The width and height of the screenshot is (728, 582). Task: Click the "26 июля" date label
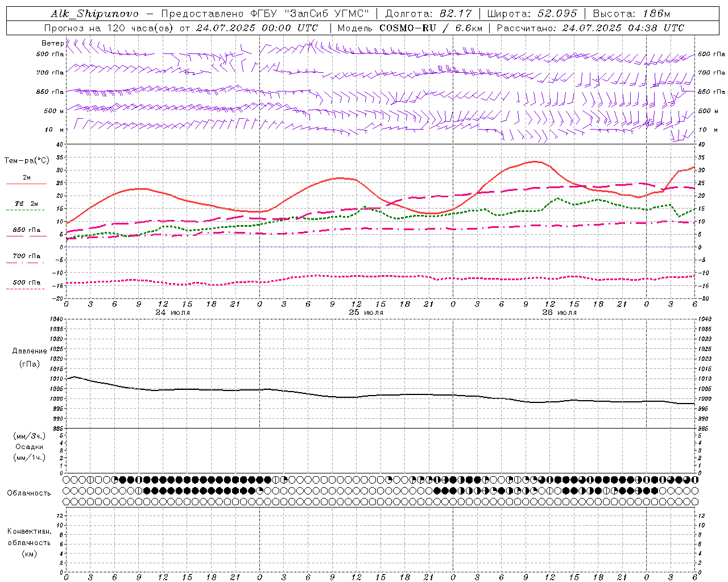560,313
